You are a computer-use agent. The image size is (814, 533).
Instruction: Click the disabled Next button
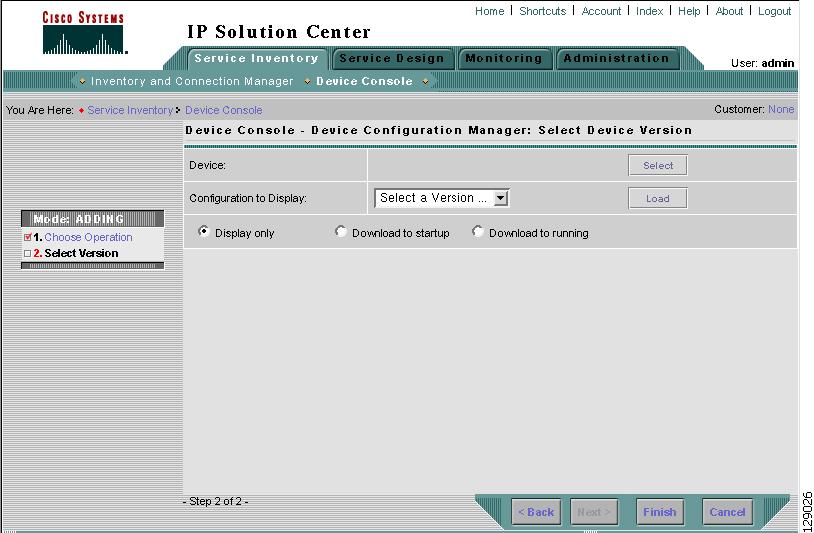click(x=594, y=512)
